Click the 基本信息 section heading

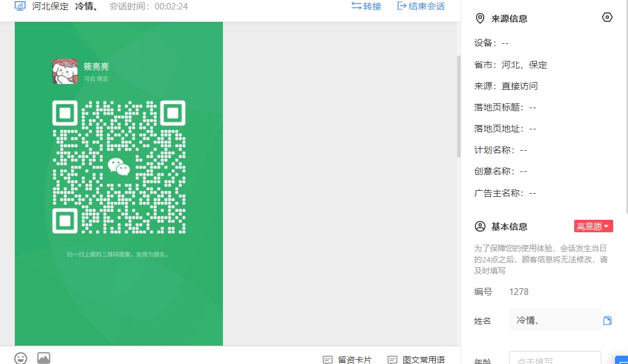click(509, 227)
